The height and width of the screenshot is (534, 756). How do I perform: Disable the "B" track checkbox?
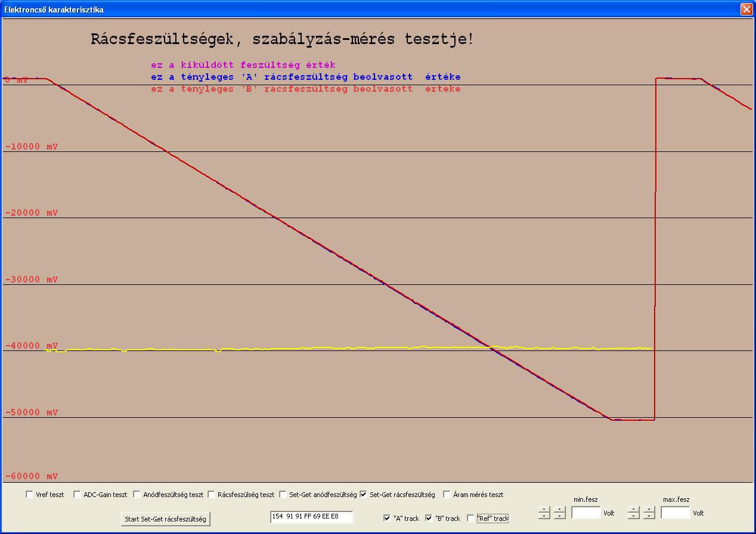428,519
